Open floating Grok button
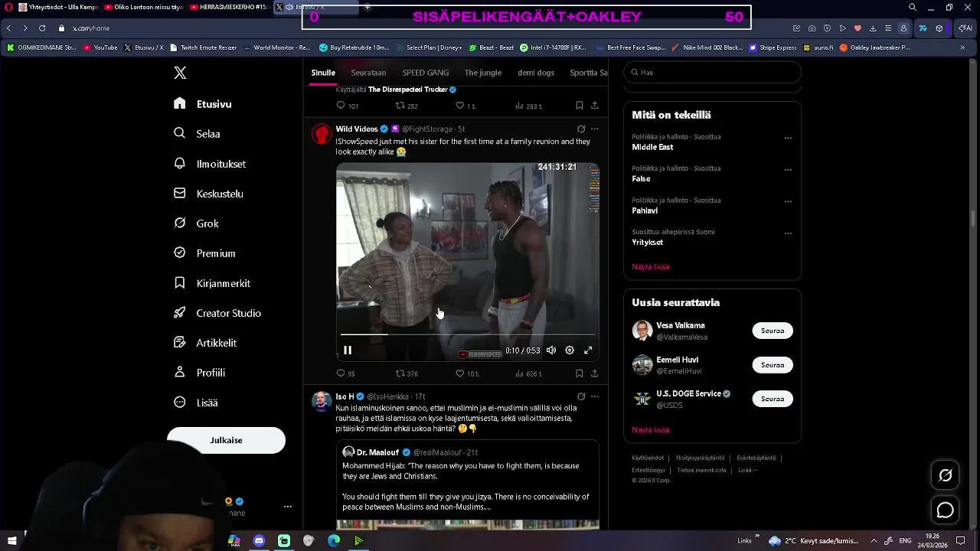980x551 pixels. tap(946, 475)
